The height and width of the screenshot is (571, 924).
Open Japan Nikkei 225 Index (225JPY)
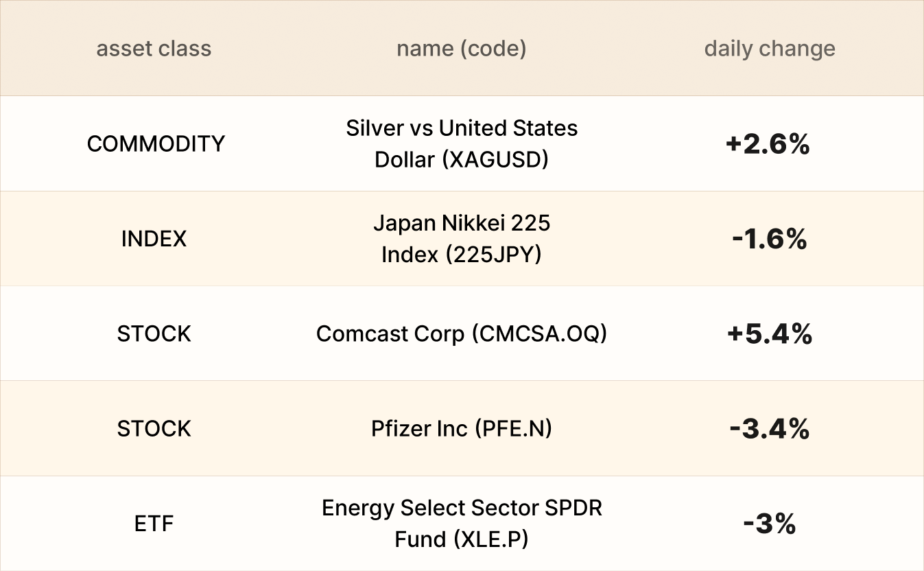[x=461, y=239]
